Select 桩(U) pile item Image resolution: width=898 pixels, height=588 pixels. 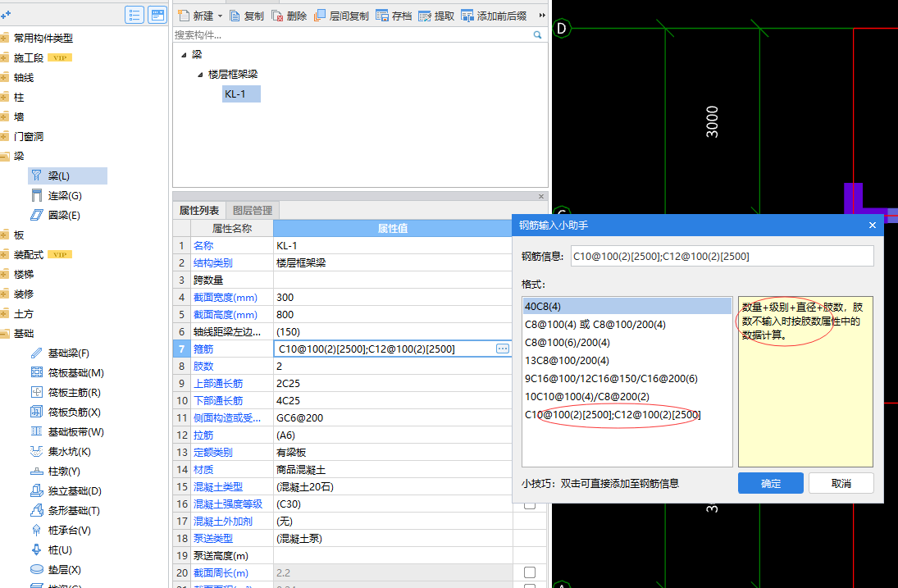pos(51,550)
